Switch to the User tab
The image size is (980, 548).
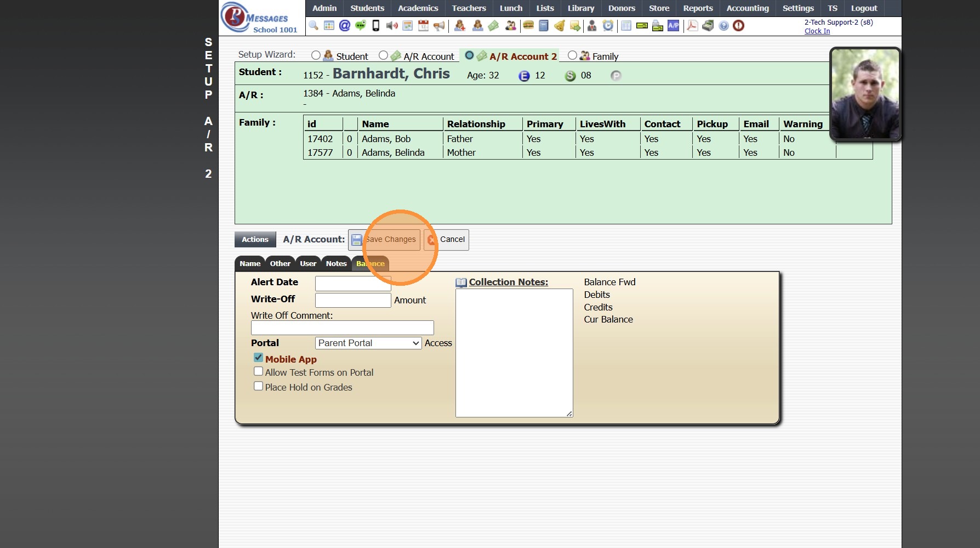click(308, 264)
